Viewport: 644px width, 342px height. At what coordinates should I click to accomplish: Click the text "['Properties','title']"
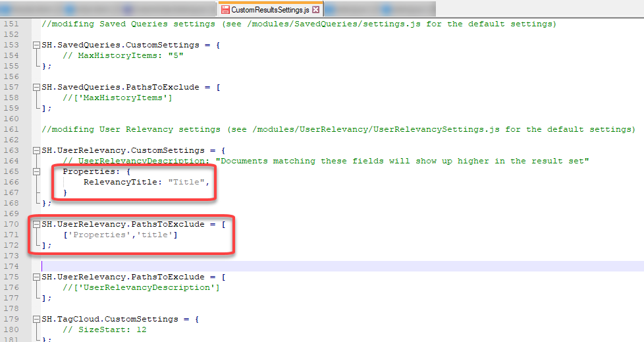[121, 235]
